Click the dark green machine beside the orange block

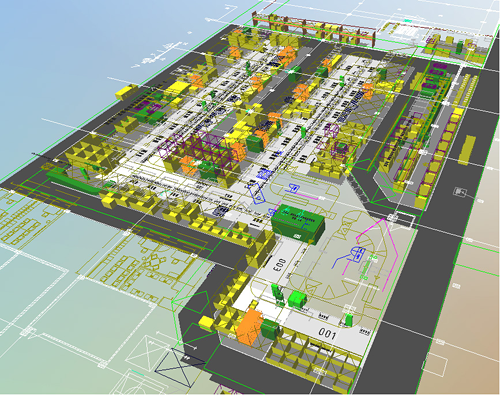[270, 329]
